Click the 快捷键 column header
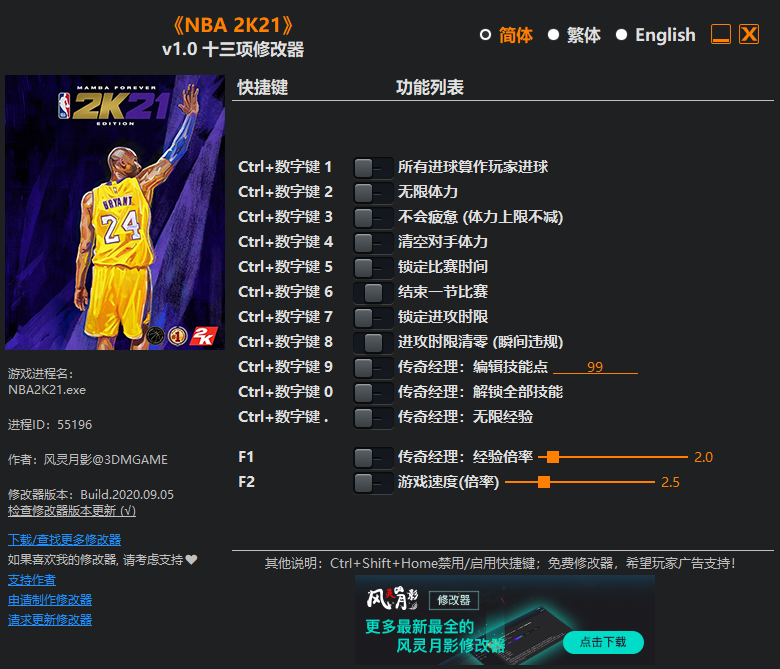 tap(263, 88)
